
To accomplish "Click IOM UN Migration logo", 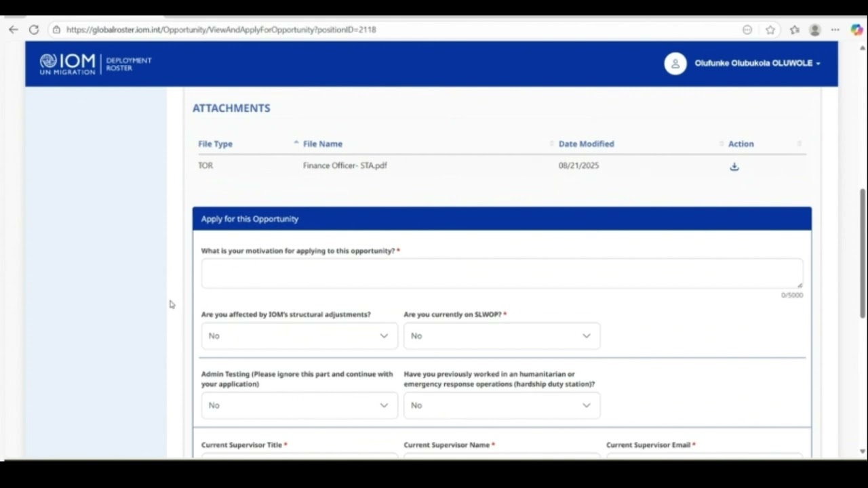I will click(x=67, y=64).
